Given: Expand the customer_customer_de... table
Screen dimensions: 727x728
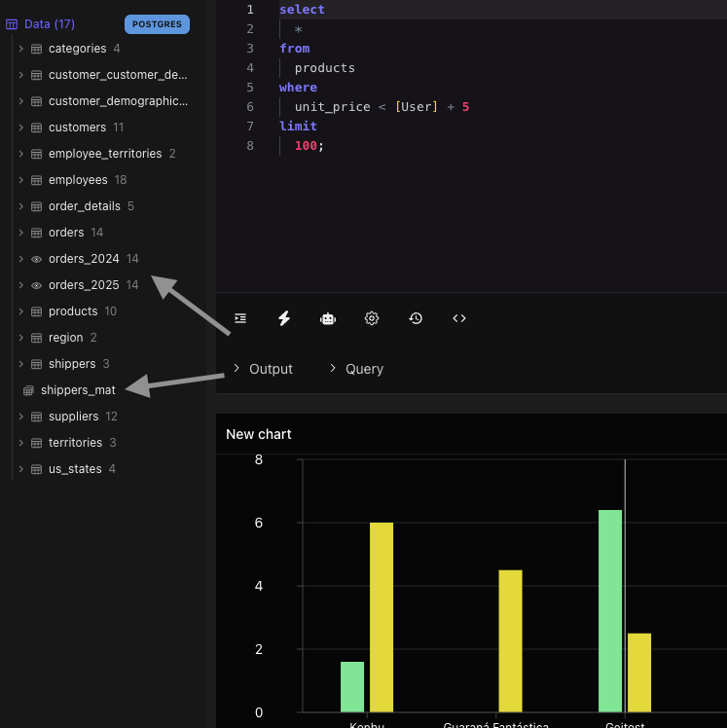Looking at the screenshot, I should pos(20,75).
